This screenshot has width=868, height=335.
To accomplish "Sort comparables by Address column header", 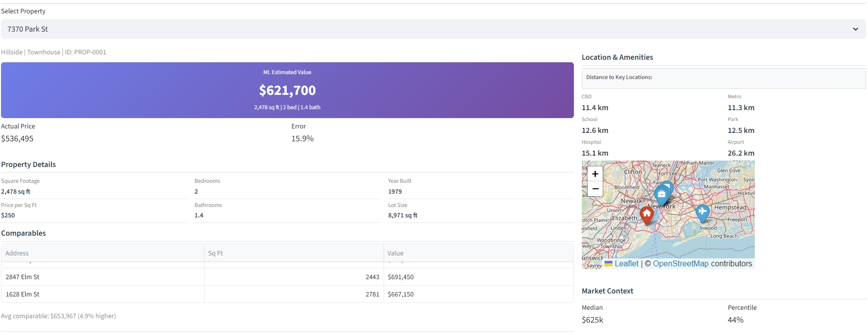I will coord(17,253).
